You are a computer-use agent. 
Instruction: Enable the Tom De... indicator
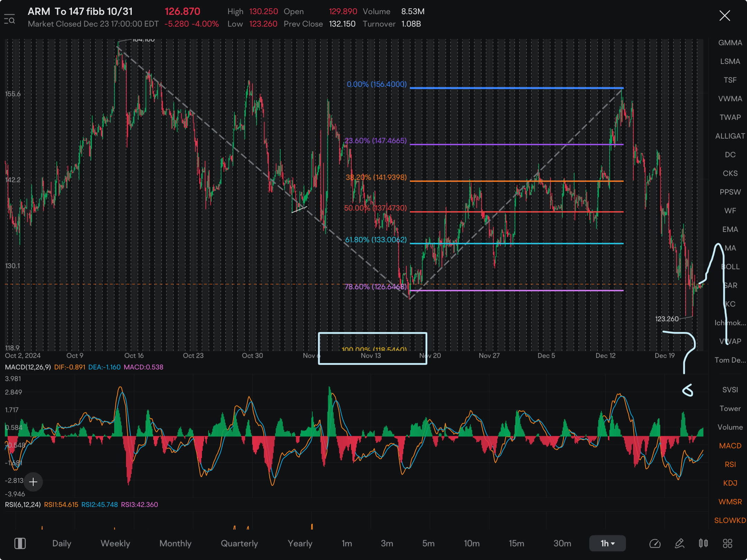coord(730,360)
